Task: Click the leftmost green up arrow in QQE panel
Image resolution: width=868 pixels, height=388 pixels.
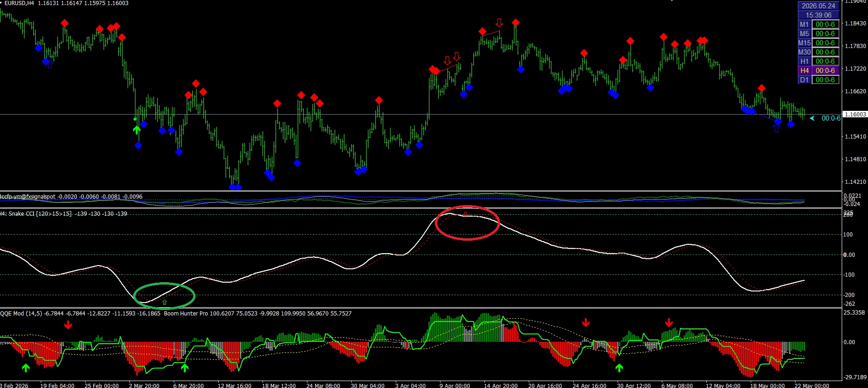Action: (26, 368)
